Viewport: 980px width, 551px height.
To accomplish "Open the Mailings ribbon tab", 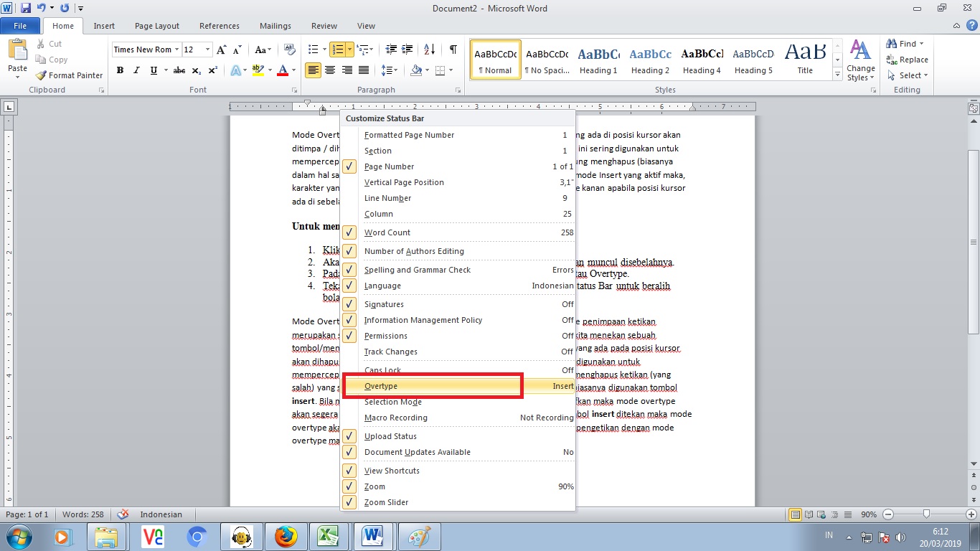I will pos(275,25).
